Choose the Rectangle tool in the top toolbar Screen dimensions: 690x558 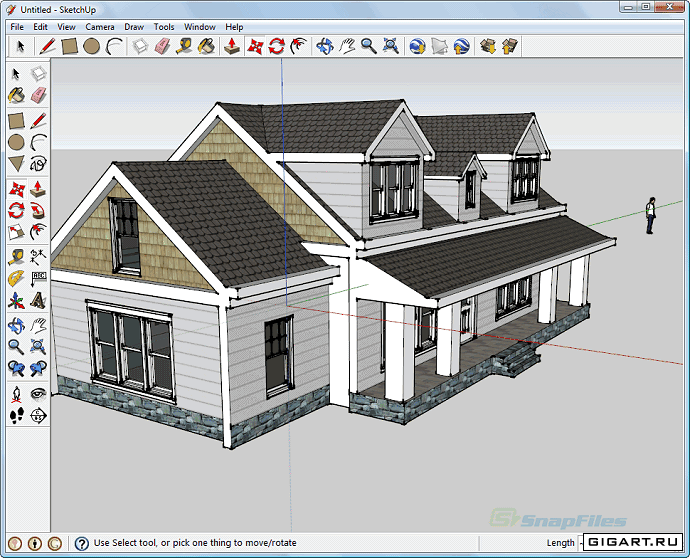tap(70, 46)
